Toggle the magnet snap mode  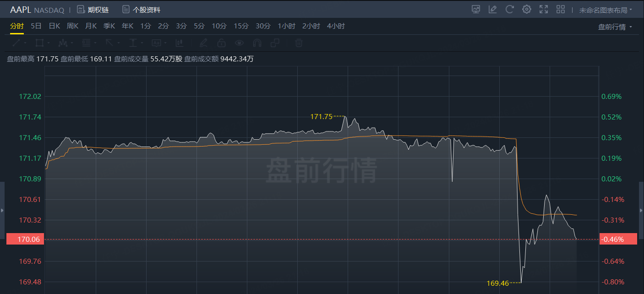tap(257, 43)
